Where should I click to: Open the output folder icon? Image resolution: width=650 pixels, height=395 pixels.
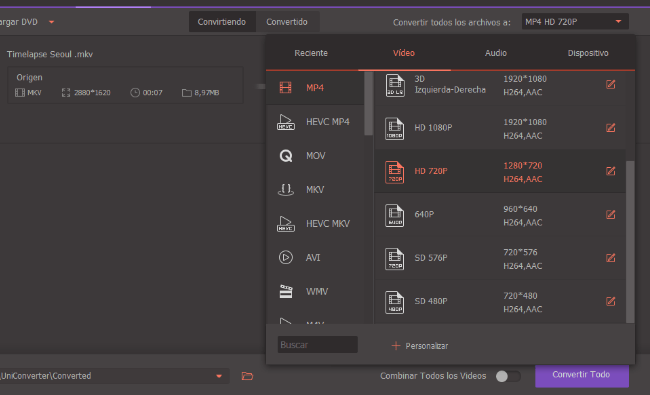pyautogui.click(x=247, y=376)
